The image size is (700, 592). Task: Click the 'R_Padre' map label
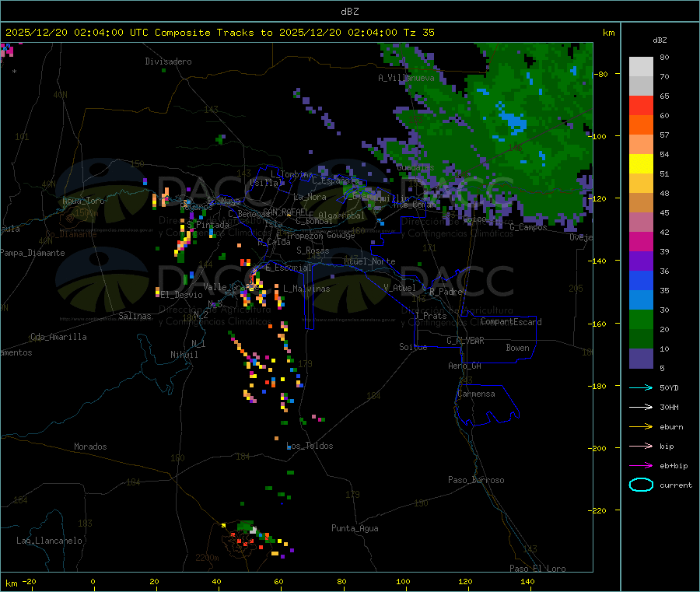pos(446,292)
